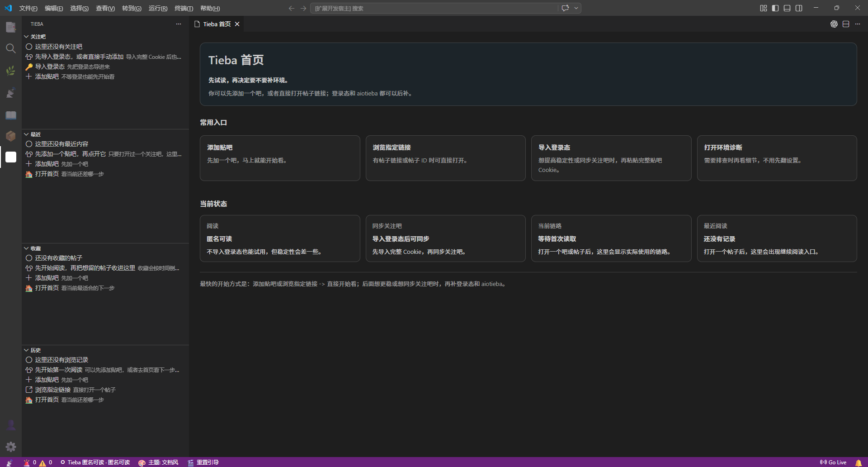This screenshot has width=868, height=467.
Task: Open the 选择(S) menu
Action: [x=80, y=8]
